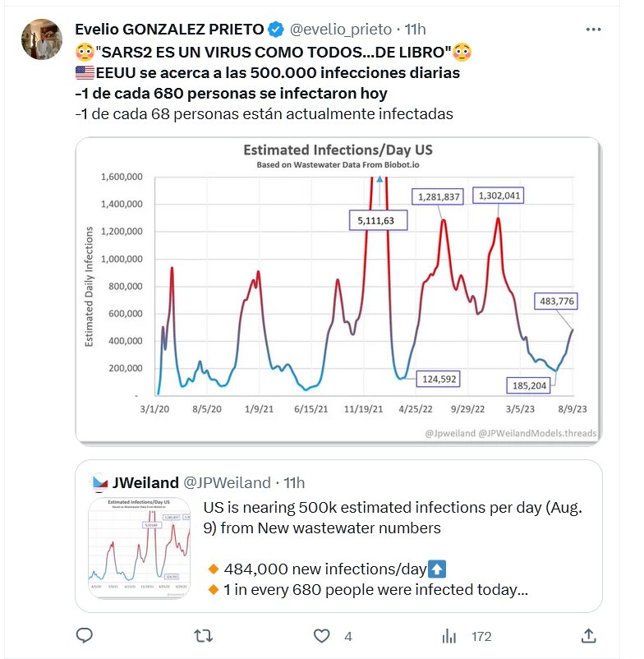Click the tweet text about 500.000 infecciones

pos(267,72)
